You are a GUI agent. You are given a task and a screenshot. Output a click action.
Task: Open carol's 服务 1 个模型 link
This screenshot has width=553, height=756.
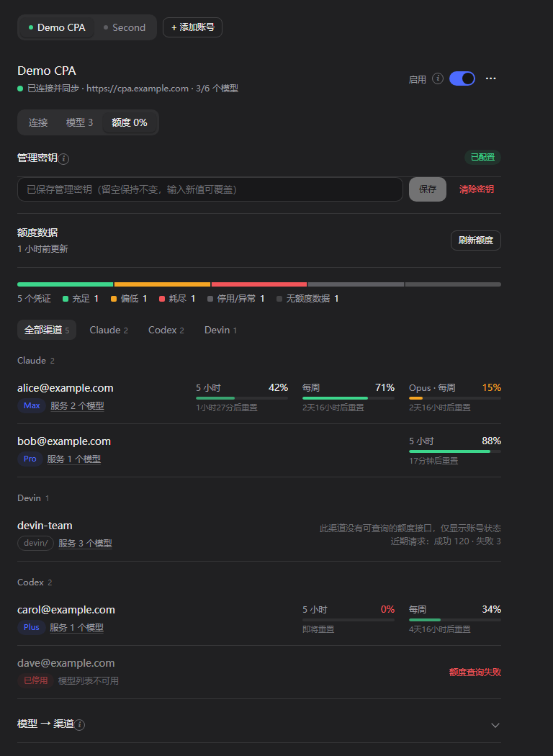(76, 628)
